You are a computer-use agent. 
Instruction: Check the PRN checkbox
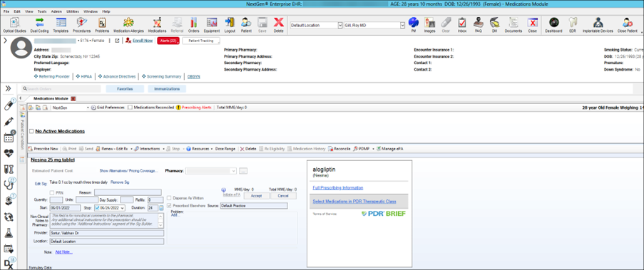pos(52,192)
